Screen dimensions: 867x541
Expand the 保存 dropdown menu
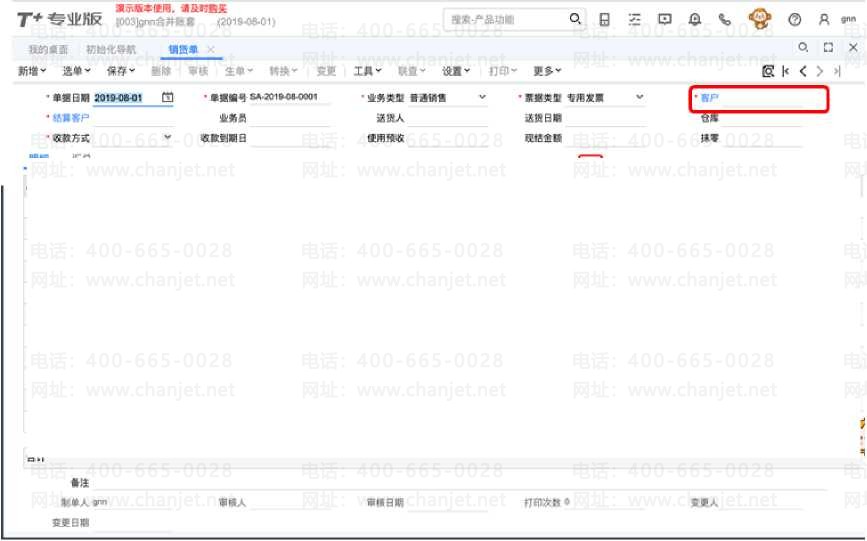point(121,71)
